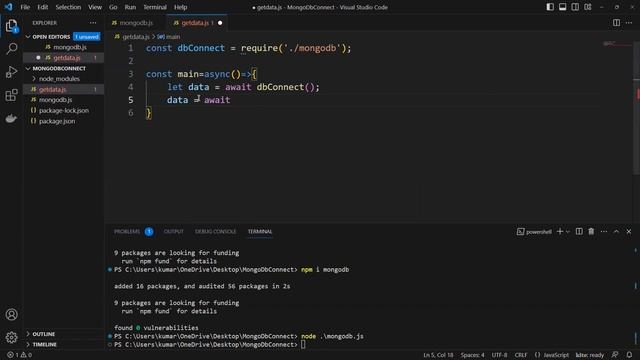Switch to the mongodb.js editor tab
Viewport: 640px width, 360px height.
point(136,23)
